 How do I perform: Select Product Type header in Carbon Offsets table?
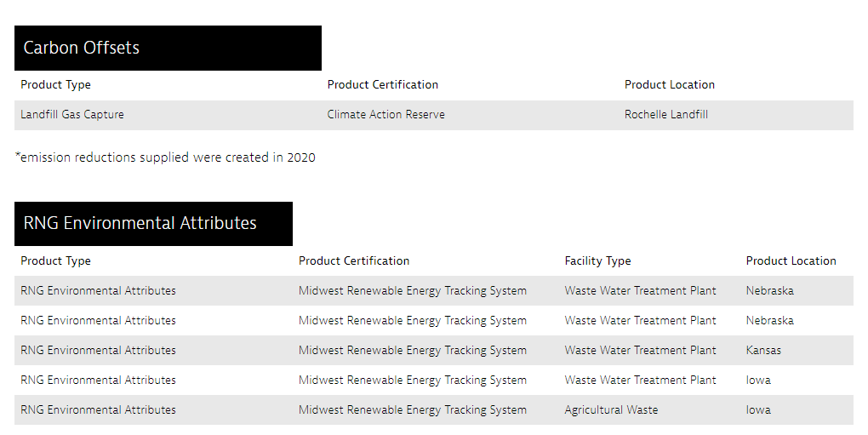pos(56,84)
